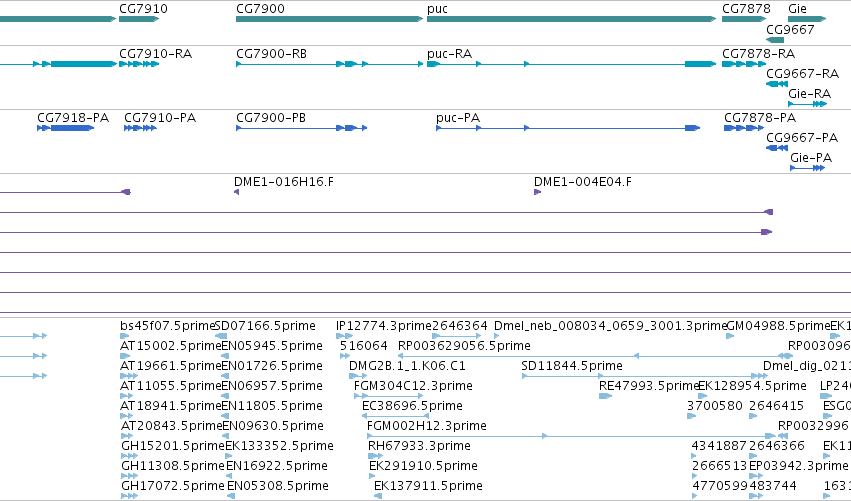Select the EK128954.5prime EST label

[x=752, y=386]
